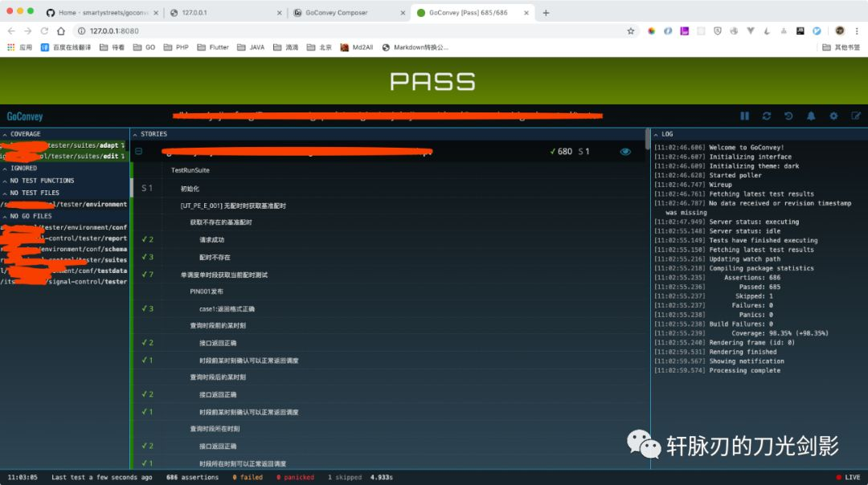Screen dimensions: 868x485
Task: Open the 其他书签 folder
Action: 841,47
